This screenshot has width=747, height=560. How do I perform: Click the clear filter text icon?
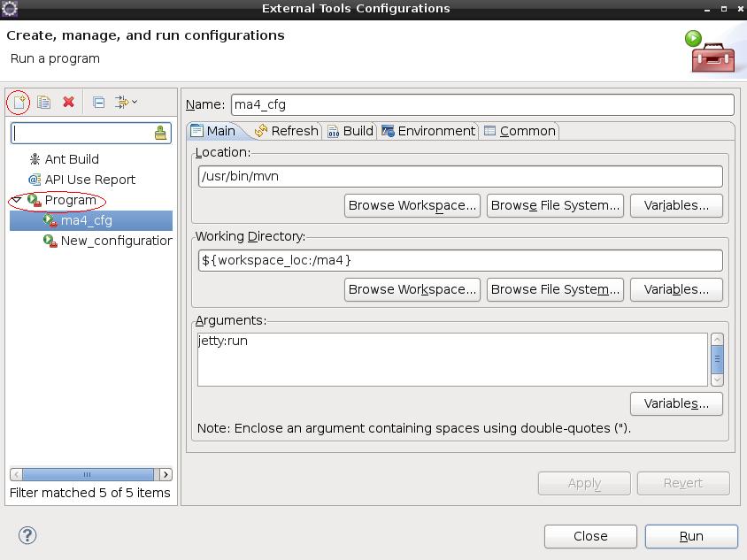coord(160,133)
